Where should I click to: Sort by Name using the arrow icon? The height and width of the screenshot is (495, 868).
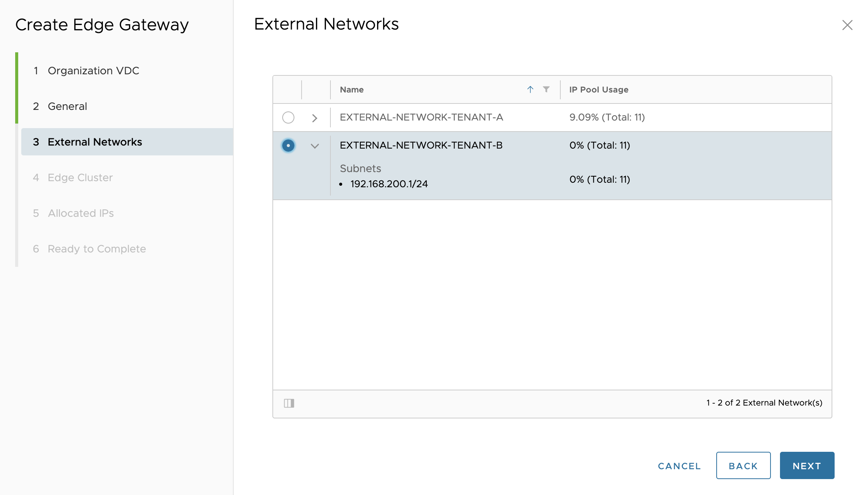[530, 89]
